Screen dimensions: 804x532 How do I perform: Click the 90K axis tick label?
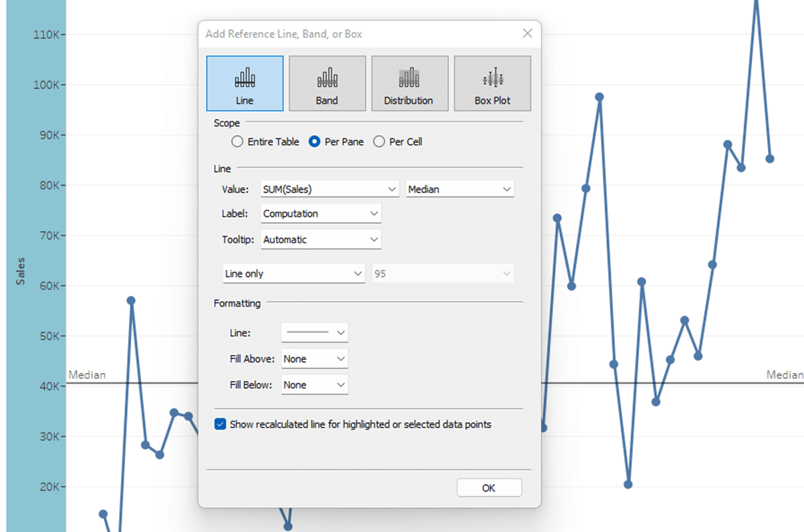[49, 135]
